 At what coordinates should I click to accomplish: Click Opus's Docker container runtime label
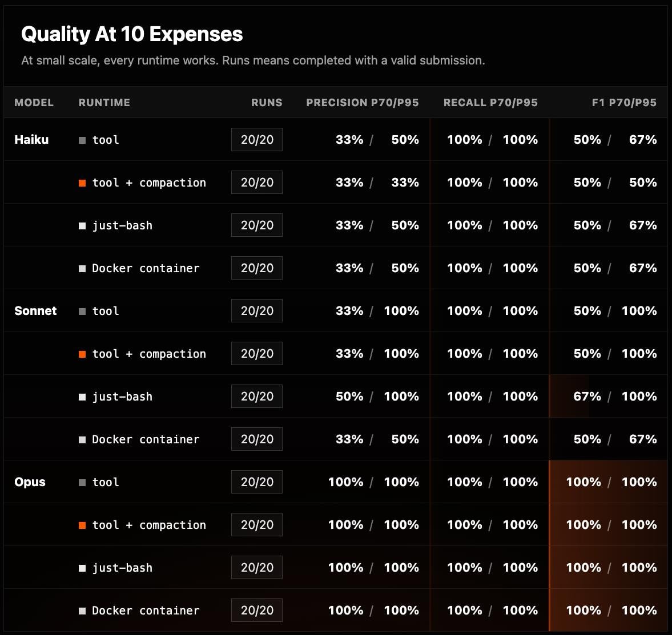[146, 611]
